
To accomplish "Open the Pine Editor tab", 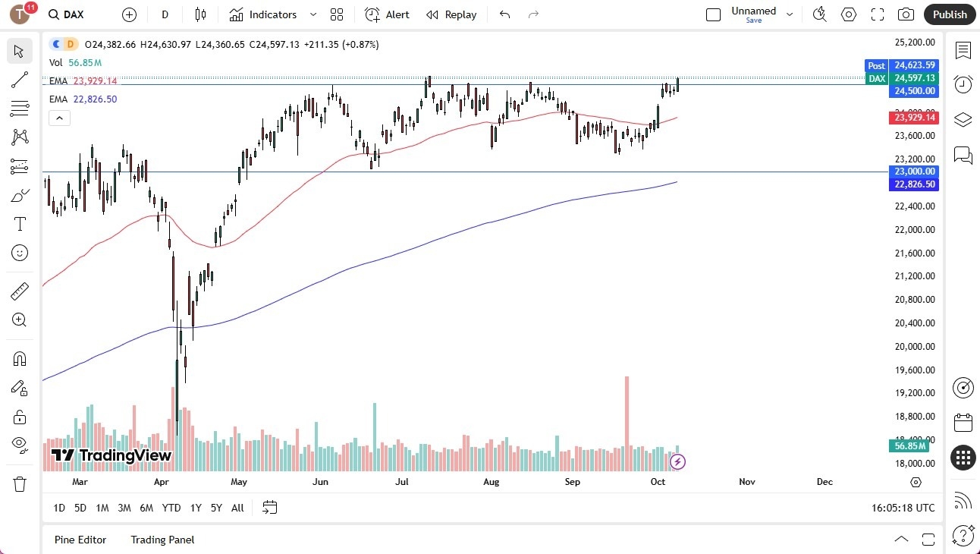I will click(80, 540).
